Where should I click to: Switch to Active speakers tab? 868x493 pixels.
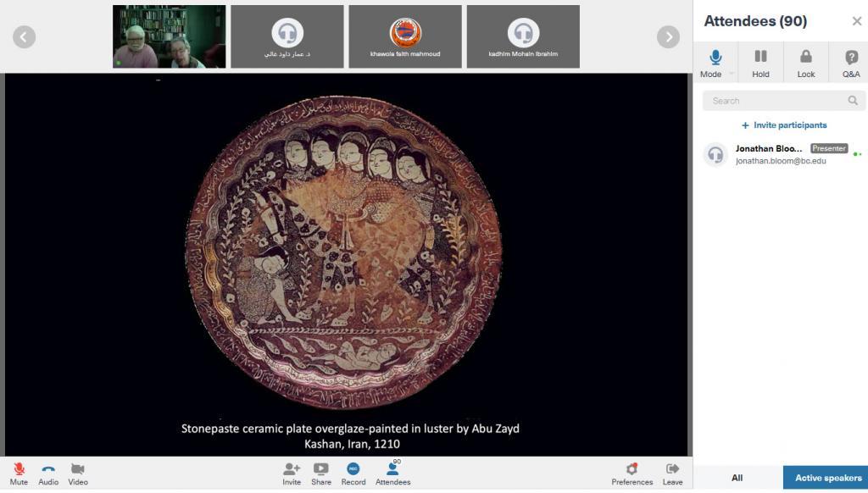[827, 478]
